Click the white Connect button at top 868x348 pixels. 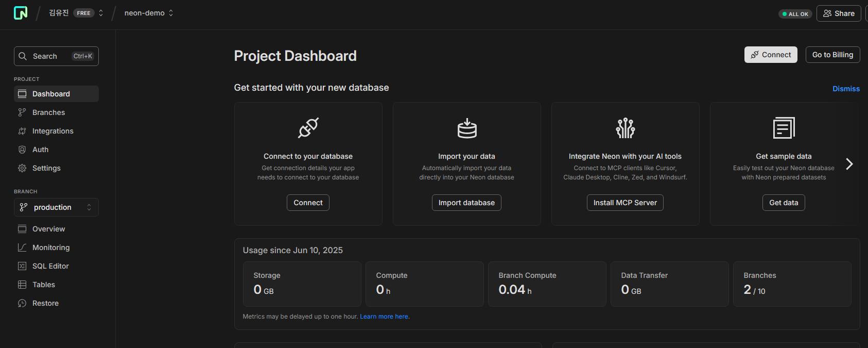[771, 55]
